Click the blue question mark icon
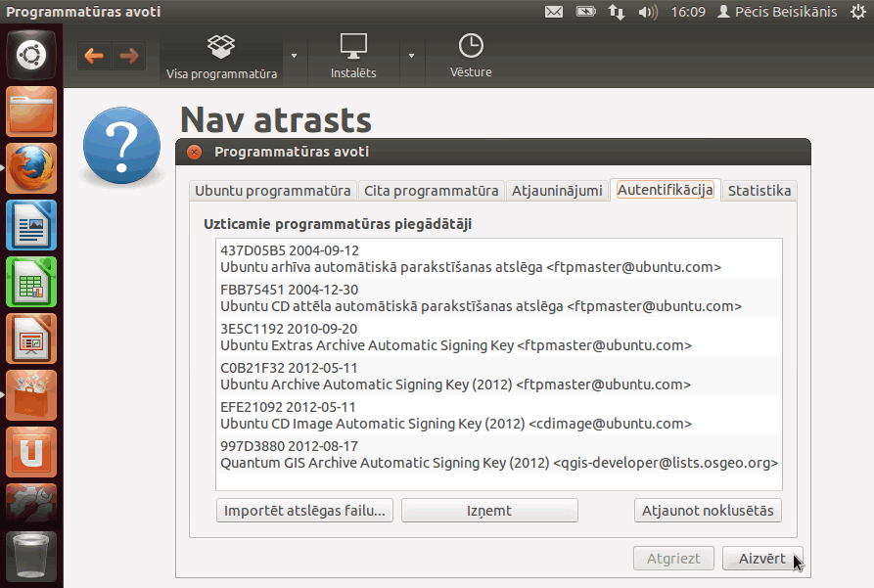This screenshot has height=588, width=874. click(121, 146)
